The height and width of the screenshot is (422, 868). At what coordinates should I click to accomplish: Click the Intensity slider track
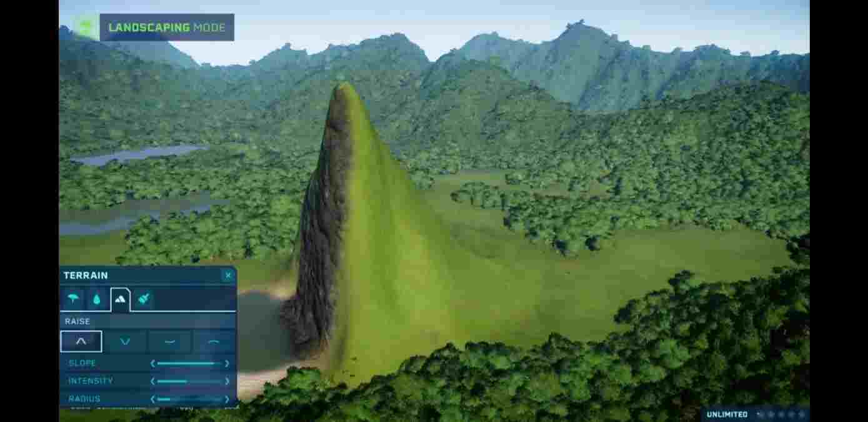click(x=189, y=381)
